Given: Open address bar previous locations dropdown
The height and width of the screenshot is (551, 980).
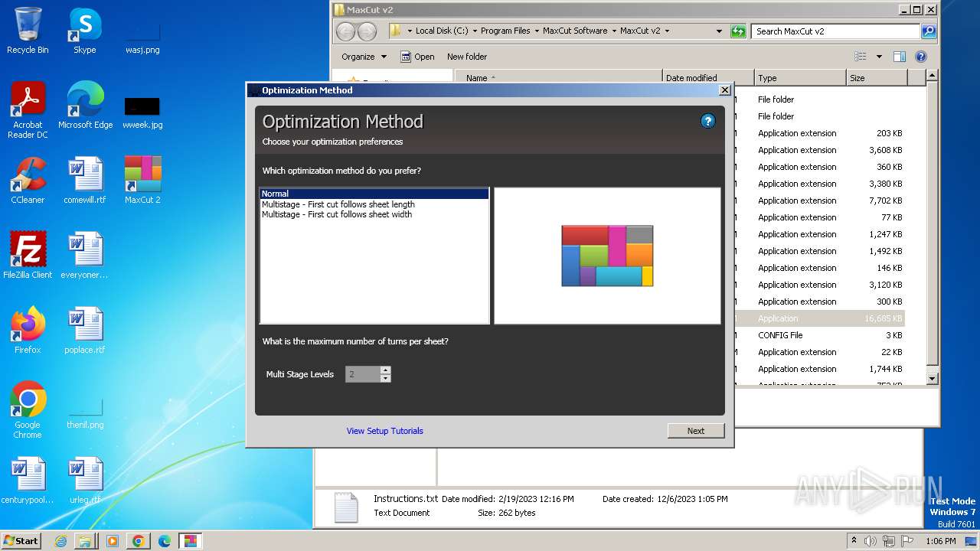Looking at the screenshot, I should 719,31.
